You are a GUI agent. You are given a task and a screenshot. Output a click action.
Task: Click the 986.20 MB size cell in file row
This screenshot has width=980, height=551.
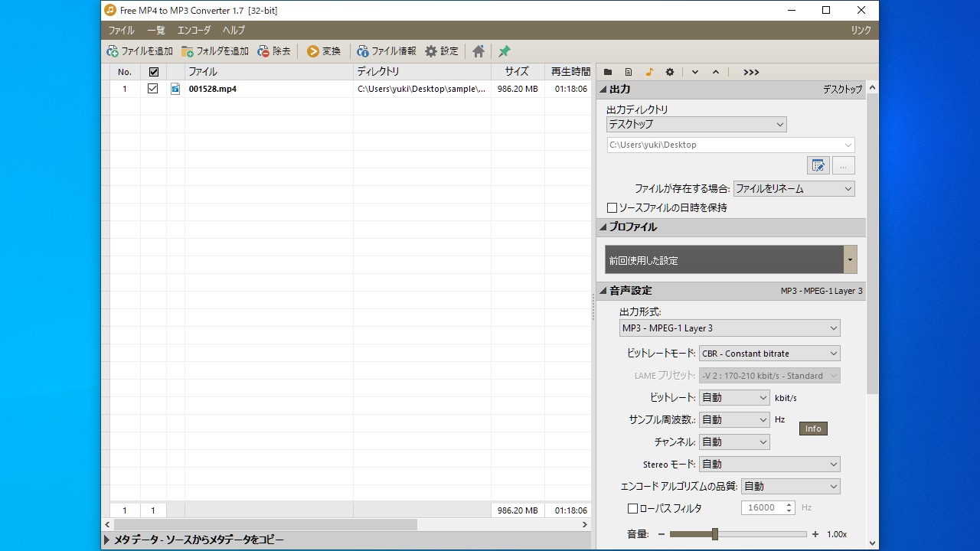518,89
